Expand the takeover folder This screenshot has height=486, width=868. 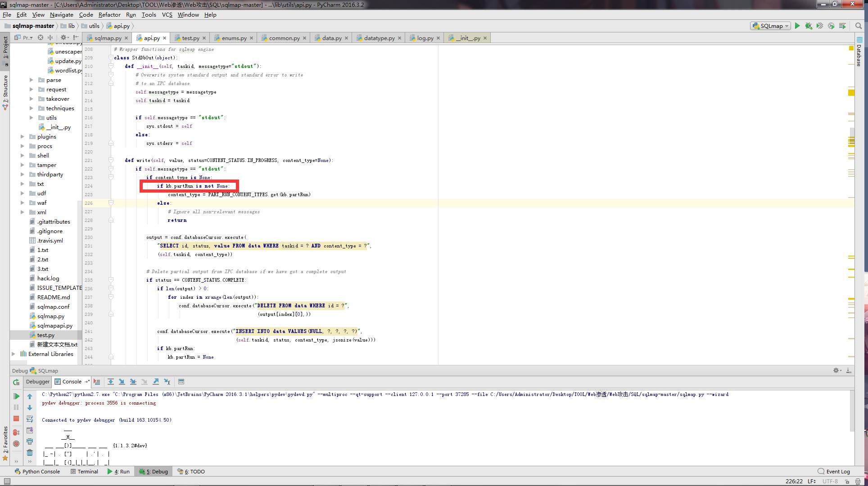point(32,99)
